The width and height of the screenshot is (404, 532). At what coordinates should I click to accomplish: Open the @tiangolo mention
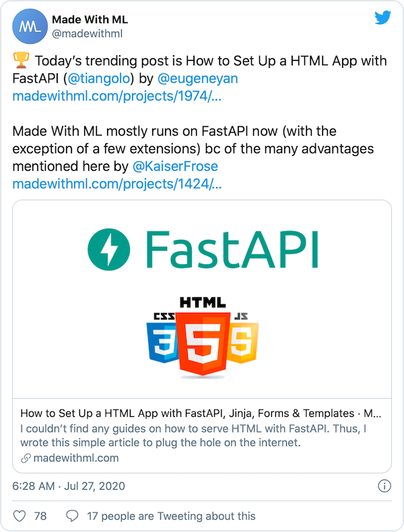(x=101, y=79)
